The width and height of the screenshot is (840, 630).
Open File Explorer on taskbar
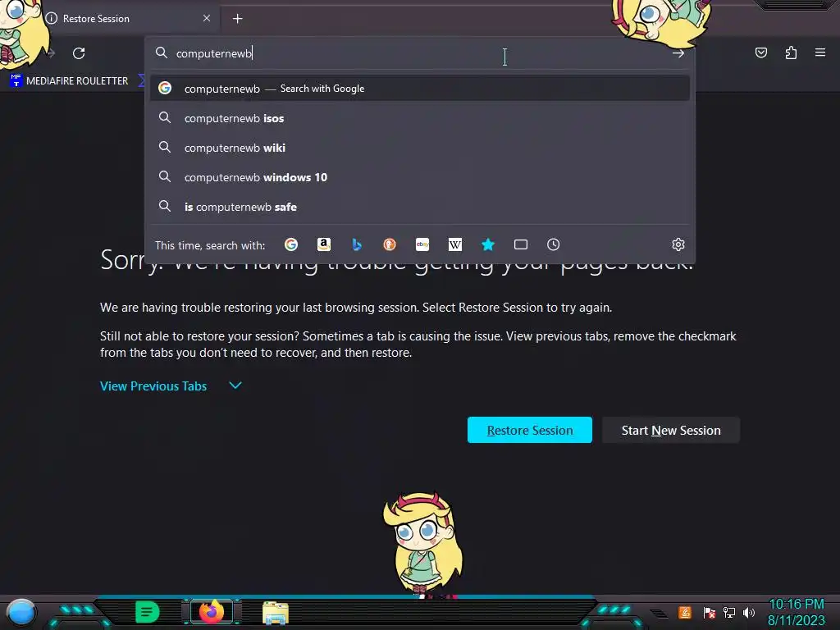click(276, 613)
